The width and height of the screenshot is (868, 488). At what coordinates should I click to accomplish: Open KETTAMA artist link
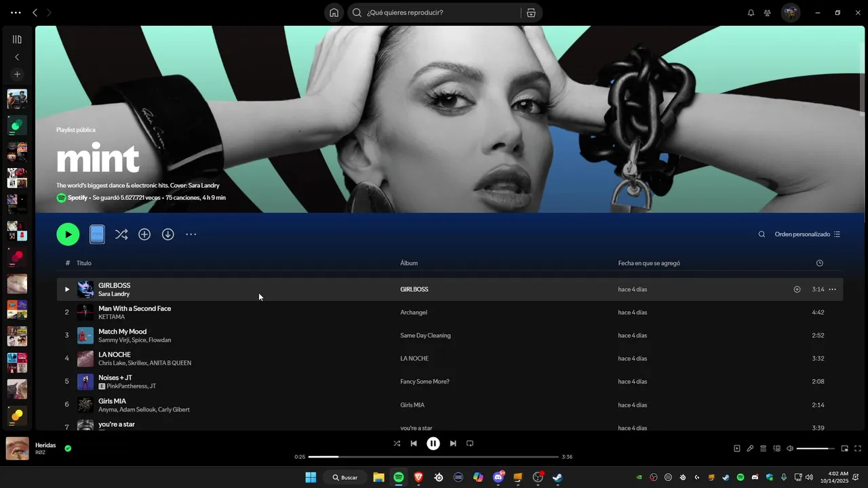coord(111,317)
